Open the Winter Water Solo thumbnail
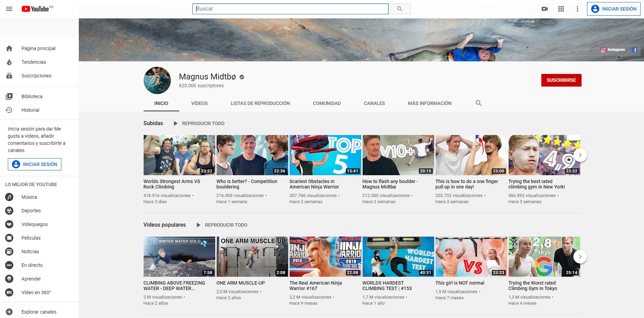The height and width of the screenshot is (318, 644). [x=179, y=257]
